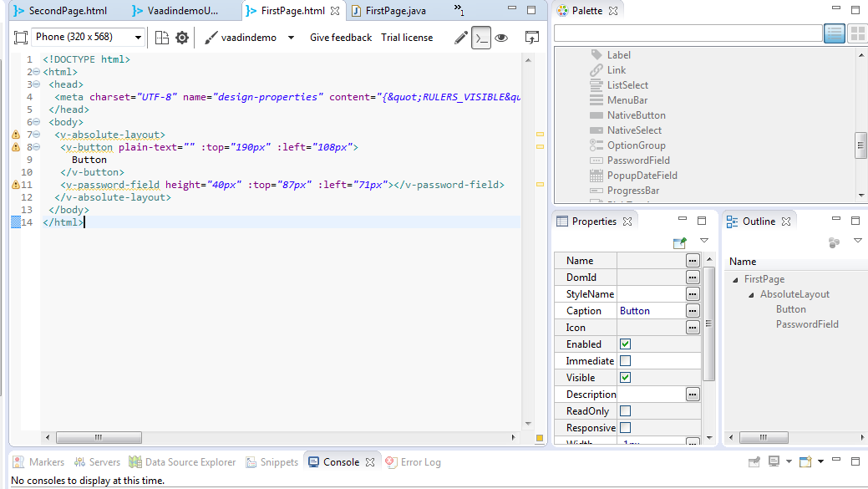The height and width of the screenshot is (489, 868).
Task: Collapse the AbsoluteLayout node in Outline
Action: point(751,295)
